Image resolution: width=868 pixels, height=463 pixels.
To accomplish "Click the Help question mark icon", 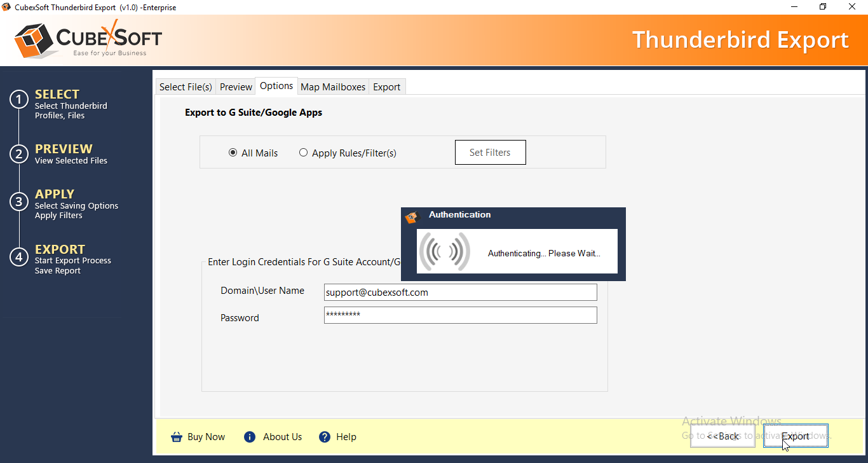I will click(325, 437).
